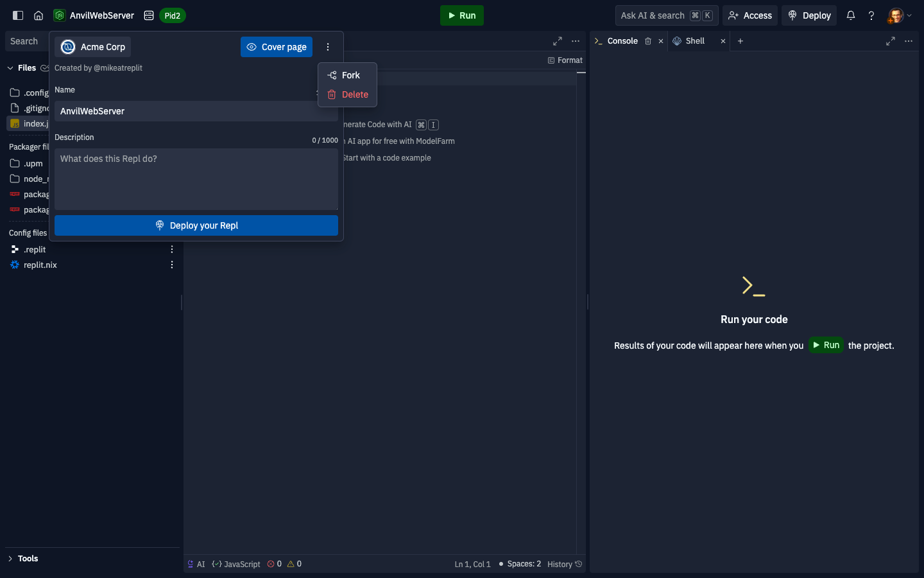Select Fork from the context menu

click(347, 74)
